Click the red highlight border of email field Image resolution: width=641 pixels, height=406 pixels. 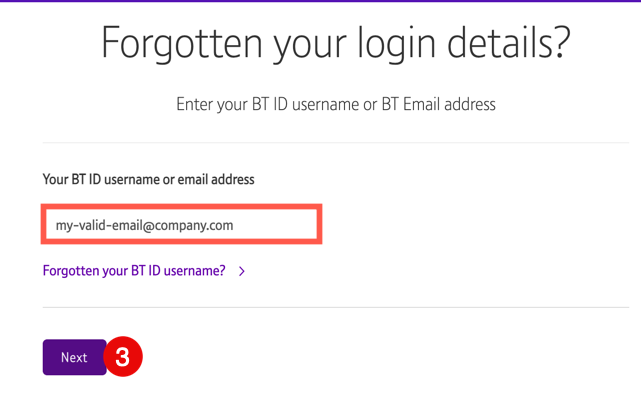pos(182,206)
